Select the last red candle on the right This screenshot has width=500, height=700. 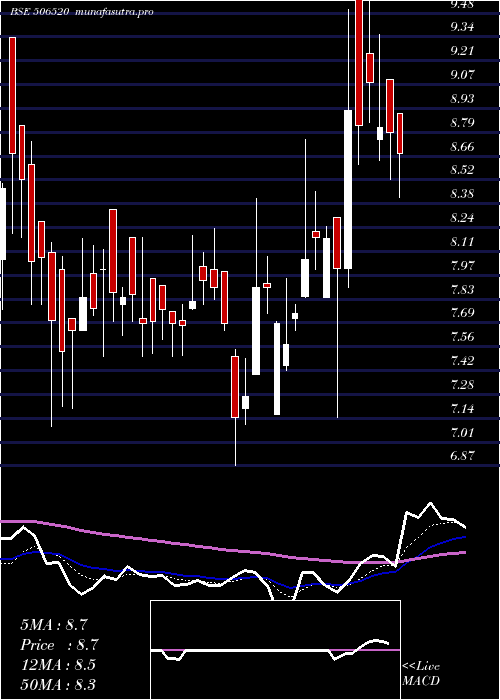(400, 133)
